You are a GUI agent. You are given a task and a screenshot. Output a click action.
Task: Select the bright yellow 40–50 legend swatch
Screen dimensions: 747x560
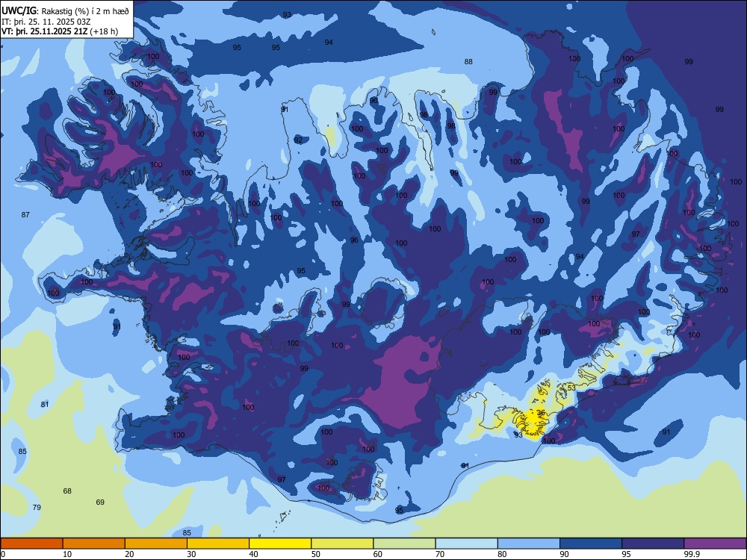(280, 544)
